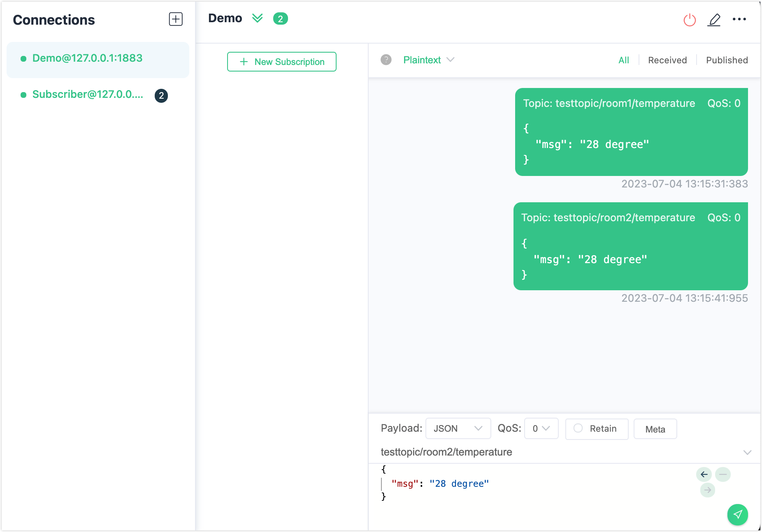Viewport: 762px width, 532px height.
Task: Show only Published messages
Action: [727, 60]
